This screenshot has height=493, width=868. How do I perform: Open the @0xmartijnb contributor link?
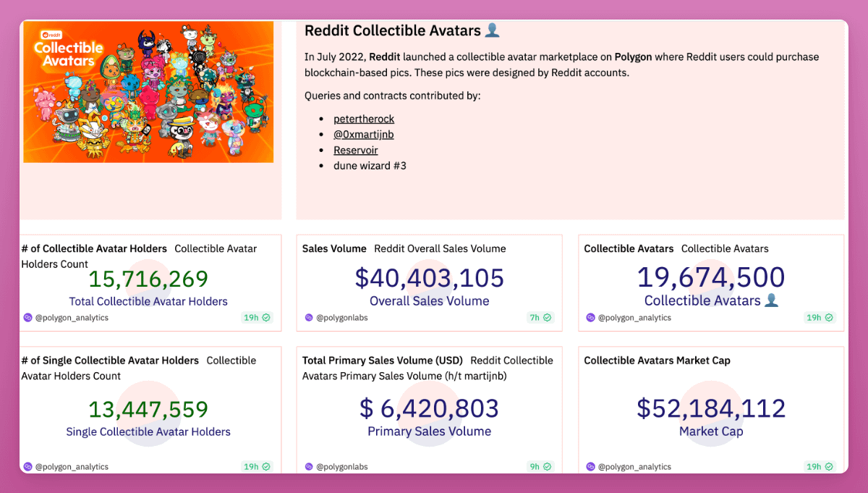[x=363, y=135]
